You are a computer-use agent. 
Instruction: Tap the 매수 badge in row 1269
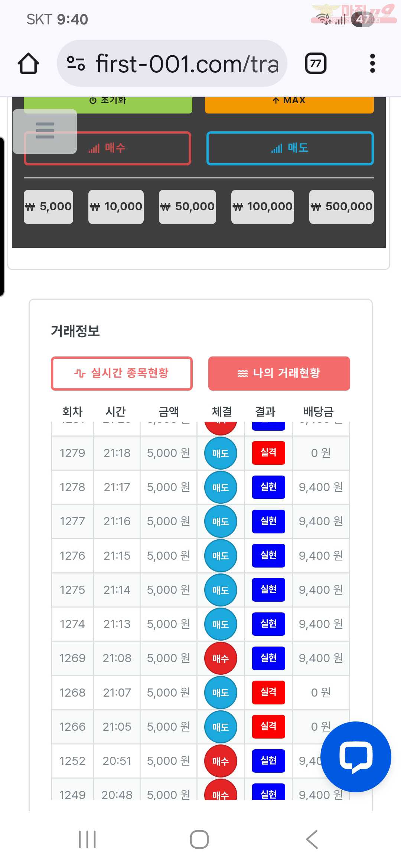point(221,658)
